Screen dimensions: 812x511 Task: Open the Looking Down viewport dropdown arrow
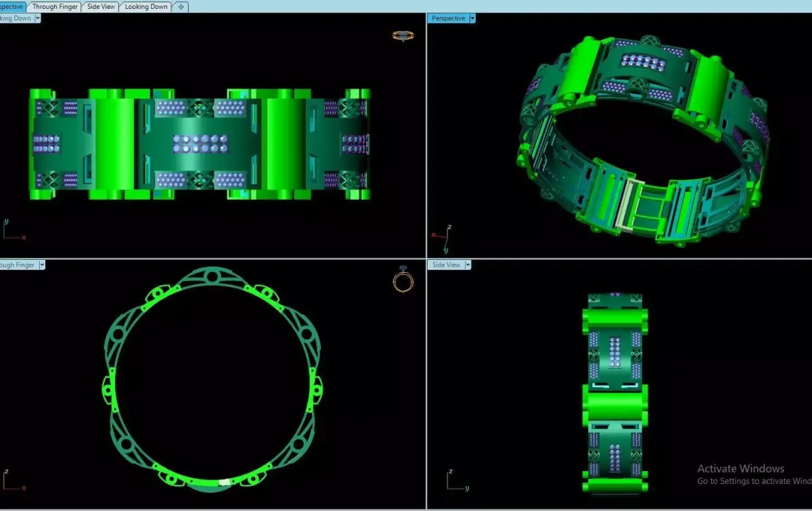[x=38, y=18]
